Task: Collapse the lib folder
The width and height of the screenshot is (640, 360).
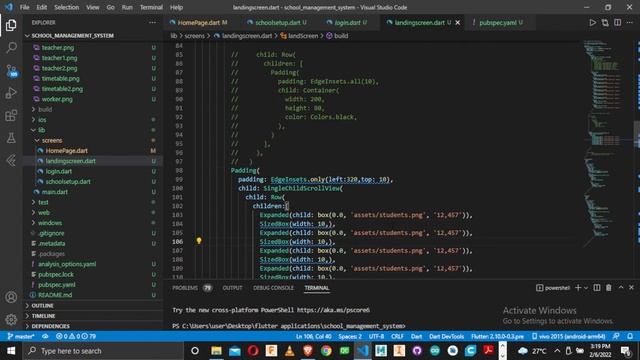Action: 93,130
